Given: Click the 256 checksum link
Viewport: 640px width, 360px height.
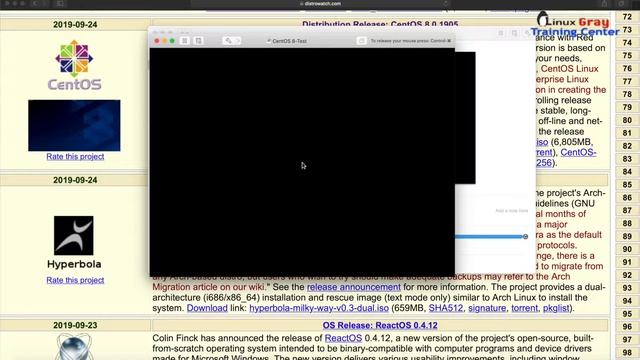Looking at the screenshot, I should click(544, 163).
